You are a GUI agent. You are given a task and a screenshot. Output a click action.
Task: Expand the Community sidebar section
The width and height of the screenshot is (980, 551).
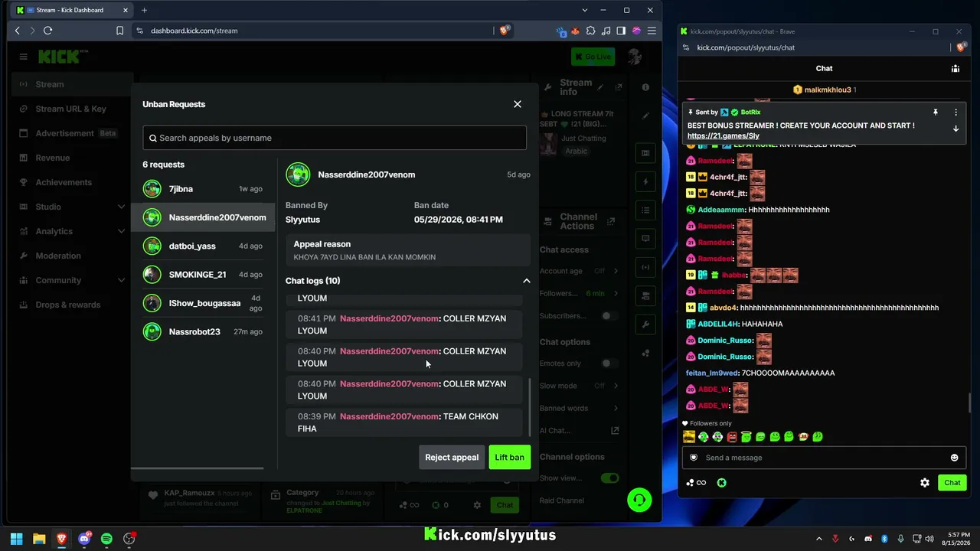point(73,280)
